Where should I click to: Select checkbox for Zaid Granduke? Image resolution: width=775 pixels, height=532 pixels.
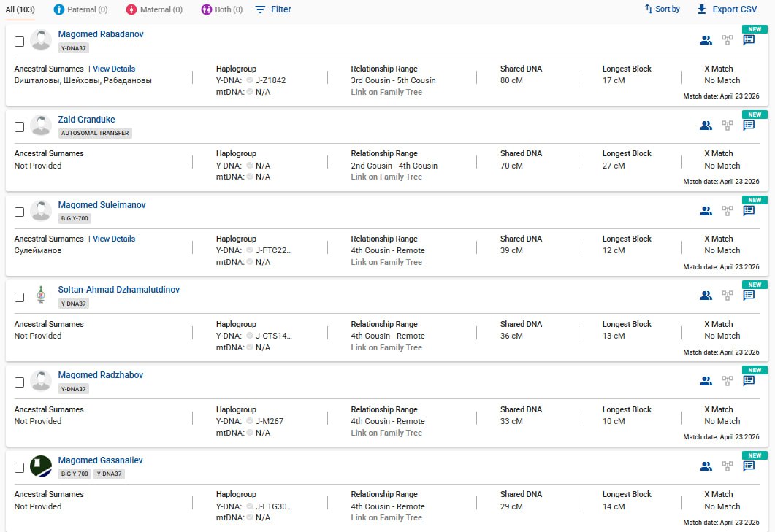click(x=19, y=127)
